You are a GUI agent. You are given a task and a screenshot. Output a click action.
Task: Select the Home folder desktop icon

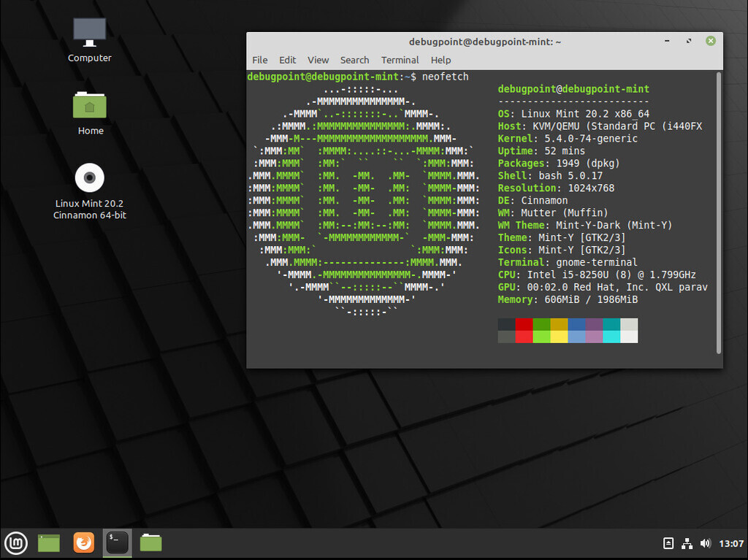(90, 113)
